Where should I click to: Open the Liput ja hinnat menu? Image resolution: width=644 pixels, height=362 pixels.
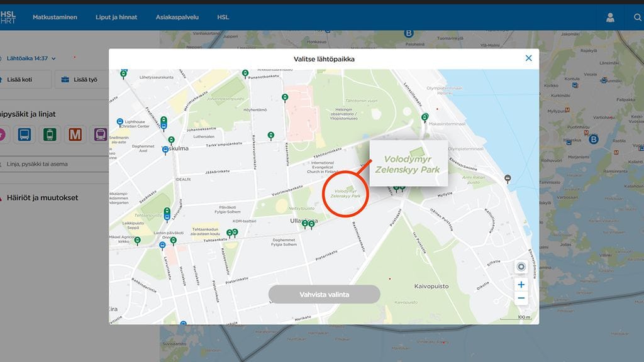point(116,18)
